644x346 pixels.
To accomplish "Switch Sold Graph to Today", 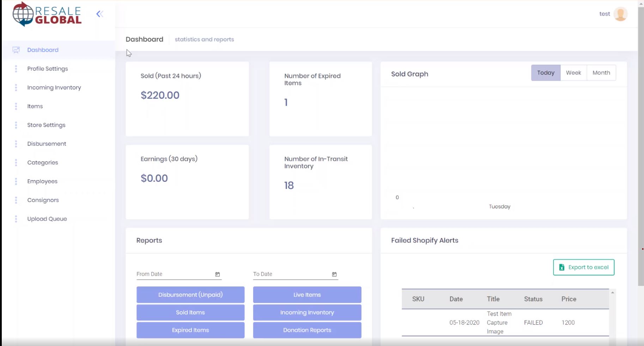I will coord(546,73).
